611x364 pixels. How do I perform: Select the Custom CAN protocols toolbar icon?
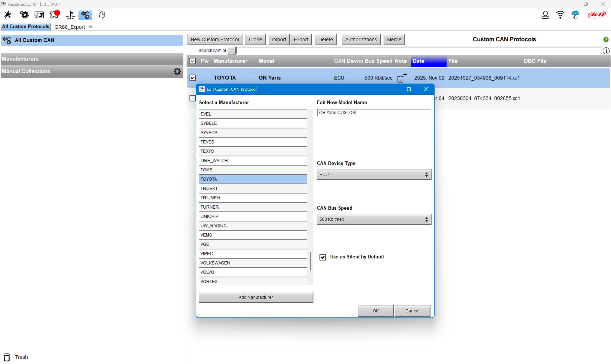[x=85, y=15]
